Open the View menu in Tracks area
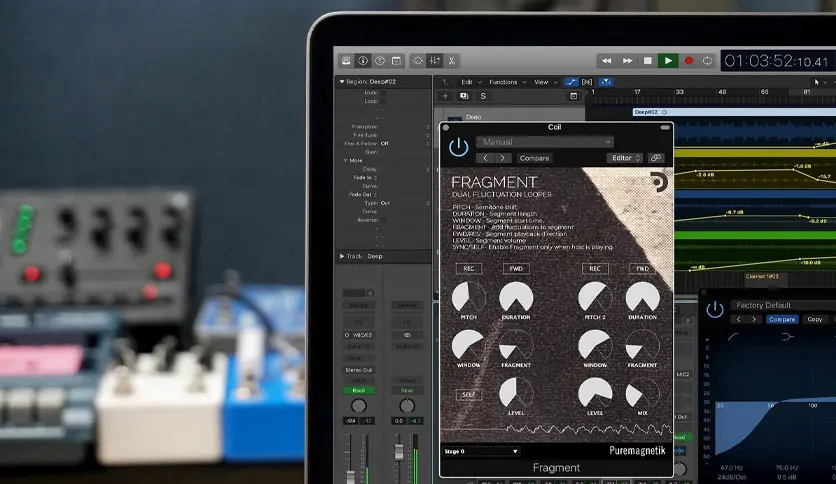 tap(545, 82)
